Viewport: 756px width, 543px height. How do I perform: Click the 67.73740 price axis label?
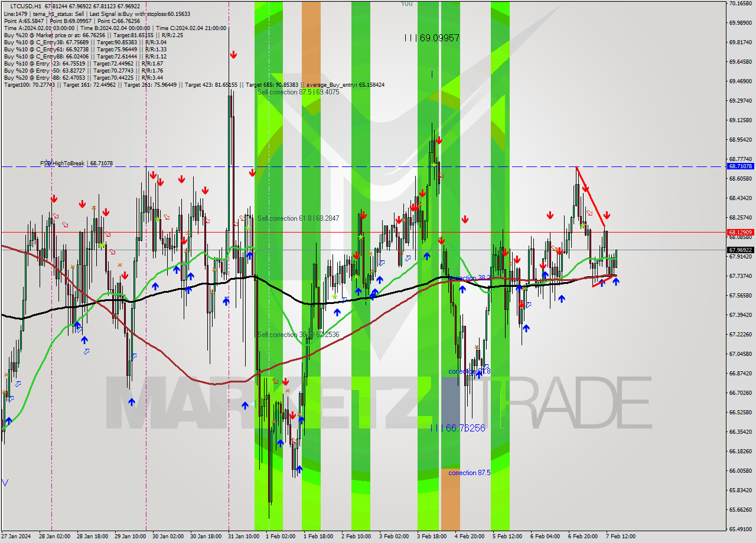point(740,276)
